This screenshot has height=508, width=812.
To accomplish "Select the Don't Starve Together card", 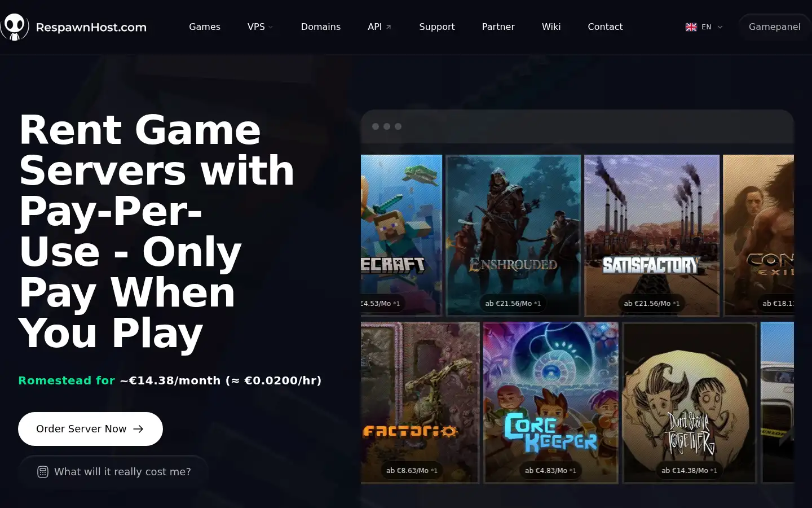I will click(x=690, y=402).
